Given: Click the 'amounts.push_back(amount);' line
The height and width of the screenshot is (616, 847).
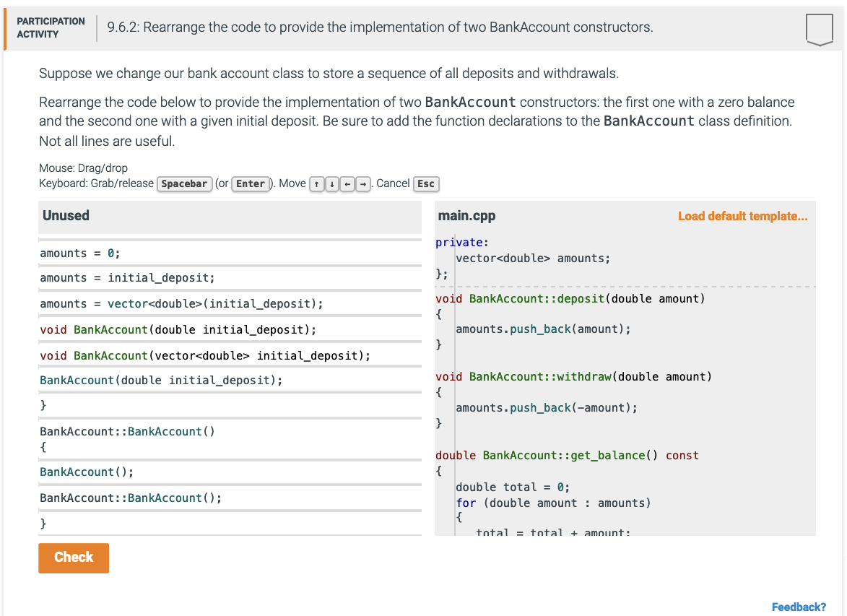Looking at the screenshot, I should click(543, 329).
